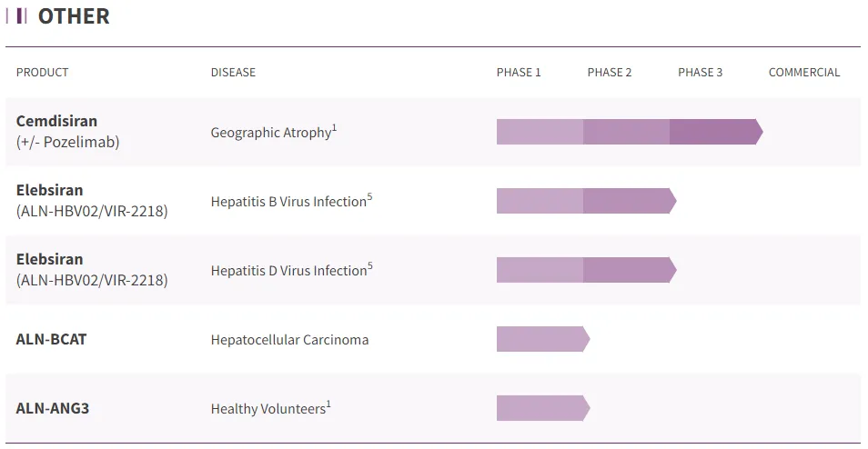The image size is (868, 449).
Task: Click the COMMERCIAL column header
Action: click(804, 73)
